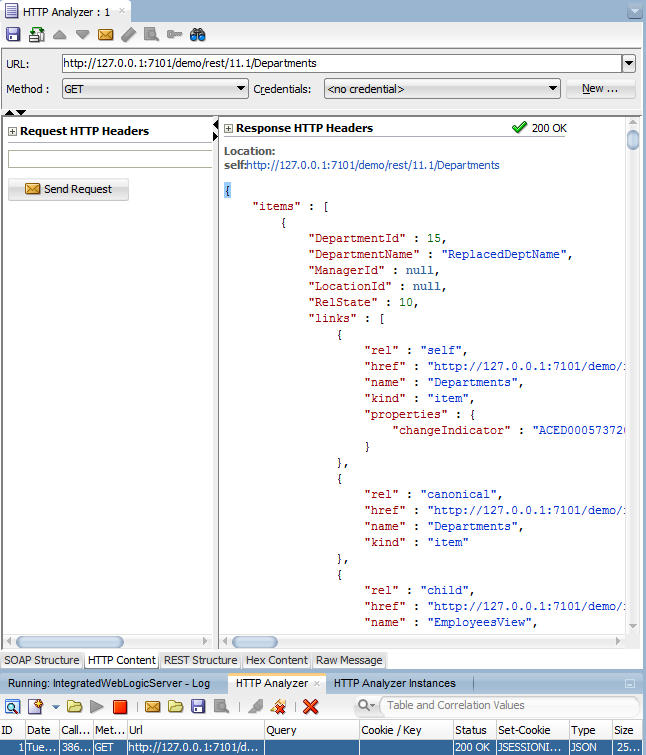Click New credentials button
Viewport: 646px width, 755px height.
600,89
